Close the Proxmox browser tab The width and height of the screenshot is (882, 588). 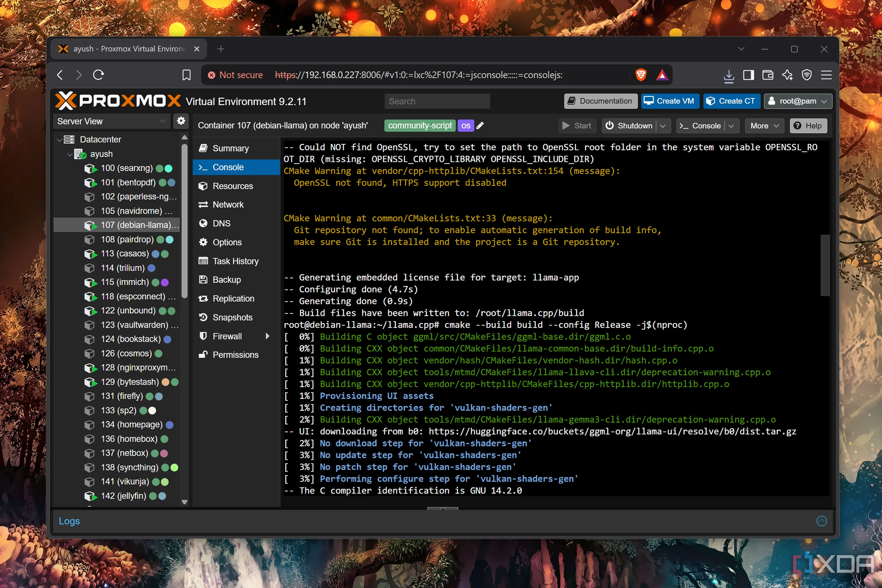coord(197,49)
